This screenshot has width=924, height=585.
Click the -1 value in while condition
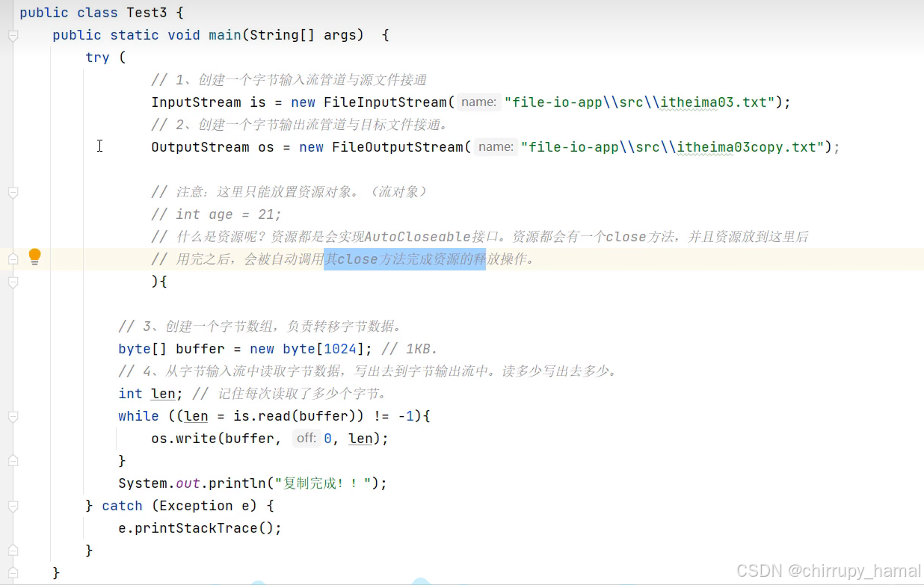coord(407,416)
